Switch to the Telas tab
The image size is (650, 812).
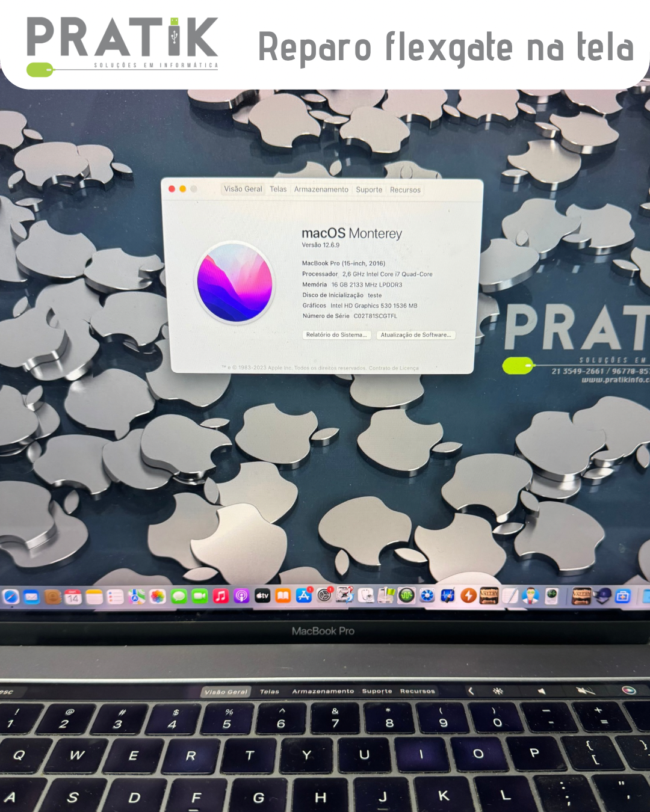pyautogui.click(x=278, y=189)
